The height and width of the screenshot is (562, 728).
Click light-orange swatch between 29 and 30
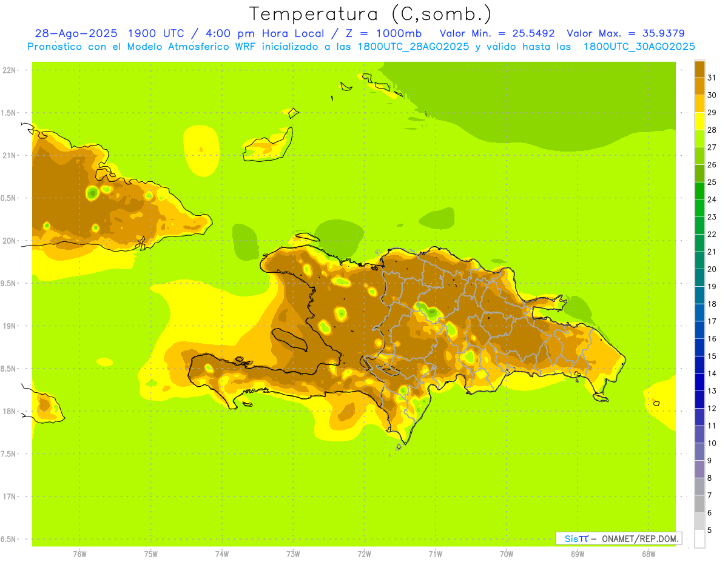click(699, 104)
